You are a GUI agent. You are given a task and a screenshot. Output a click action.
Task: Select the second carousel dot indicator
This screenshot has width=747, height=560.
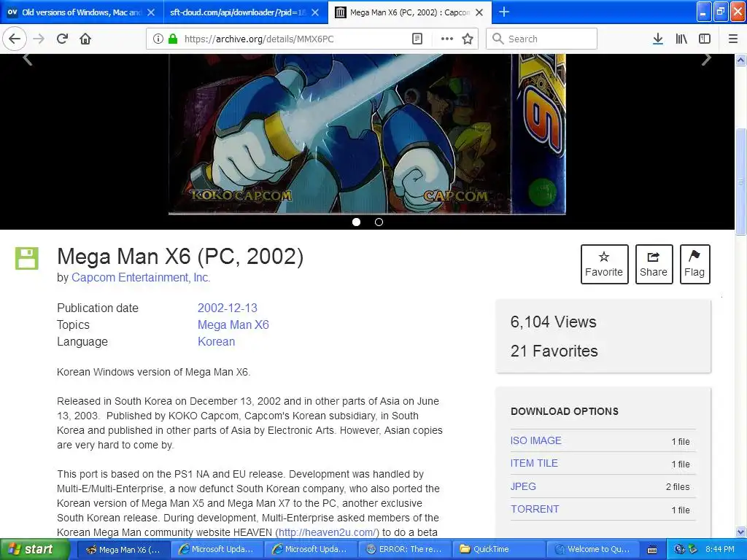tap(379, 222)
